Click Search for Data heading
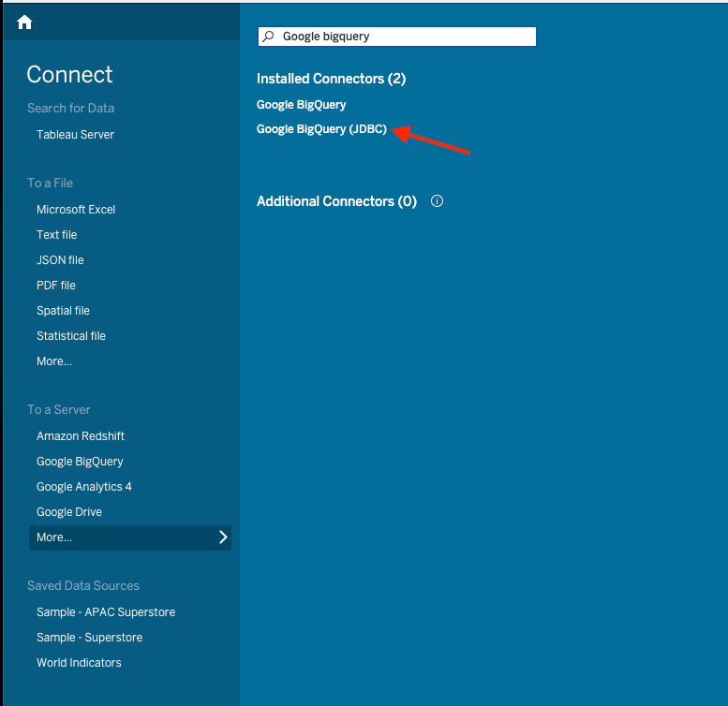The width and height of the screenshot is (728, 706). click(70, 108)
